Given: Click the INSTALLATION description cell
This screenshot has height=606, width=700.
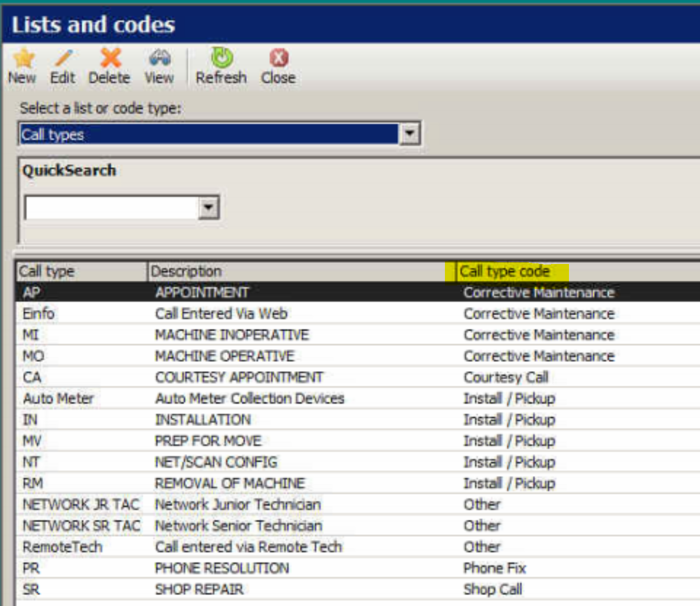Looking at the screenshot, I should coord(203,420).
